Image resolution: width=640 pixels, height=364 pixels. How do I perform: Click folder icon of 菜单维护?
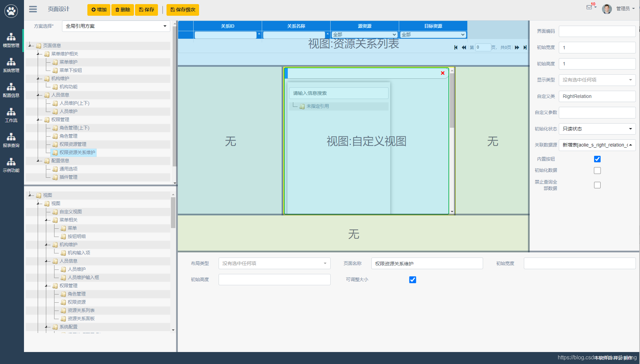point(55,62)
